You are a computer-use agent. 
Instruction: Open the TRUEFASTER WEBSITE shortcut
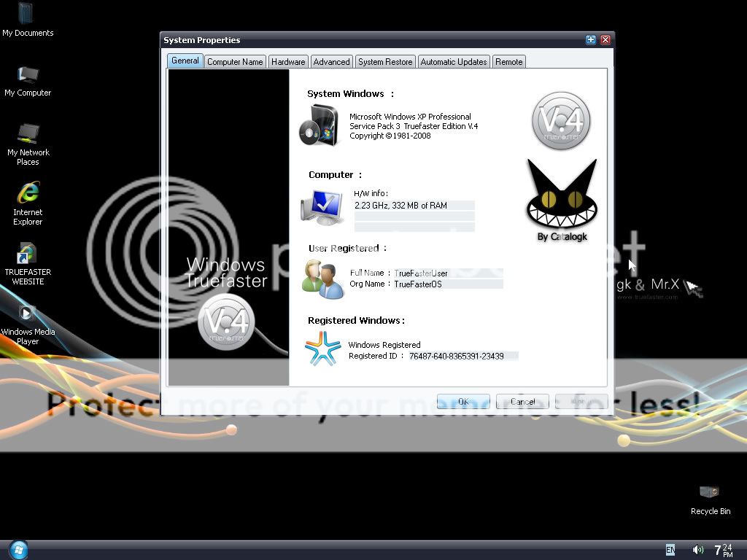point(28,254)
